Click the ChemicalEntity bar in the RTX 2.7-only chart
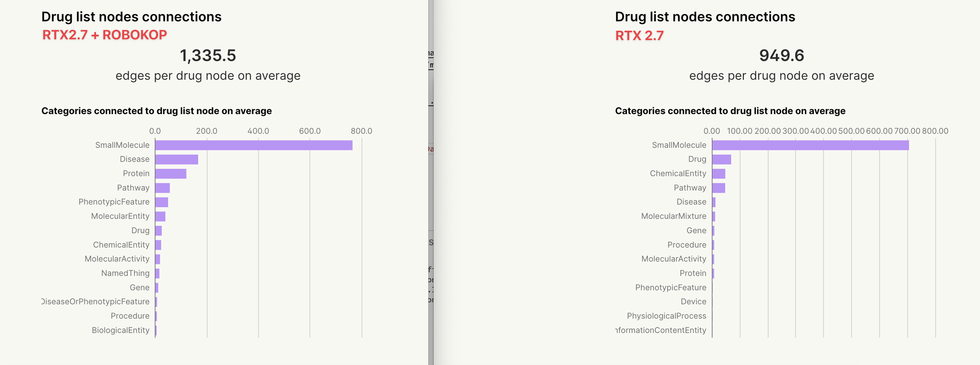 [x=718, y=173]
